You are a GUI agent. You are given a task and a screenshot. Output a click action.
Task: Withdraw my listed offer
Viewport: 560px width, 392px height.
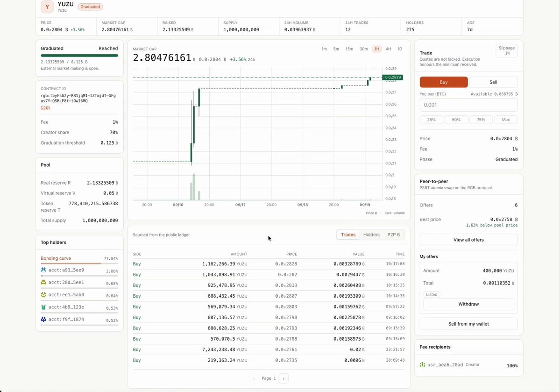[468, 304]
